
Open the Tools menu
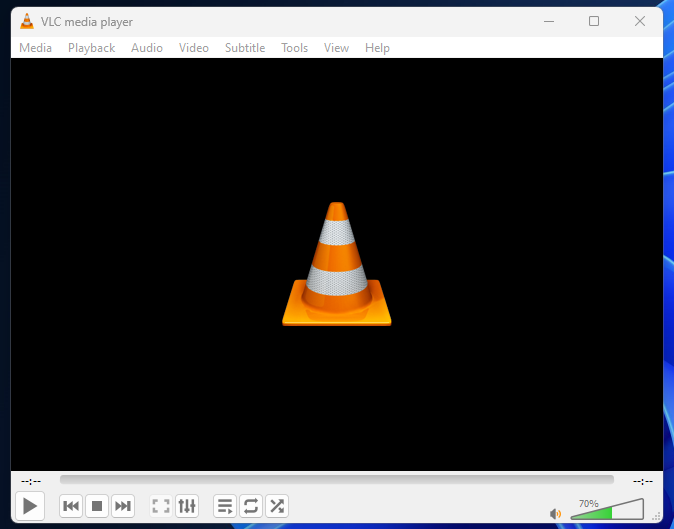294,48
